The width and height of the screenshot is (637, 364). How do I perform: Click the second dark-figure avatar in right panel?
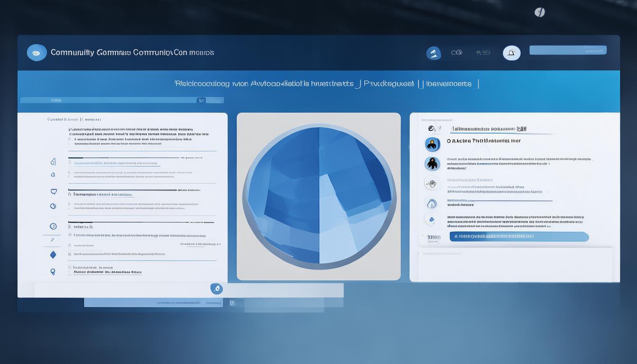[x=432, y=164]
